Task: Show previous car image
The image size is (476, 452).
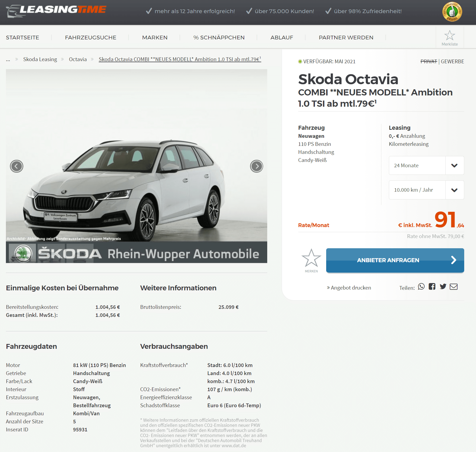Action: 17,166
